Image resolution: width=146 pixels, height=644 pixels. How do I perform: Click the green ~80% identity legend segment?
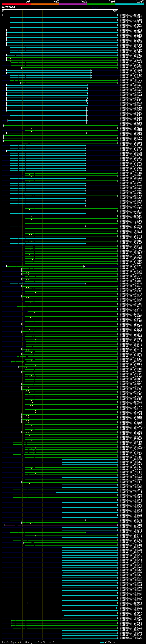[x=101, y=4]
